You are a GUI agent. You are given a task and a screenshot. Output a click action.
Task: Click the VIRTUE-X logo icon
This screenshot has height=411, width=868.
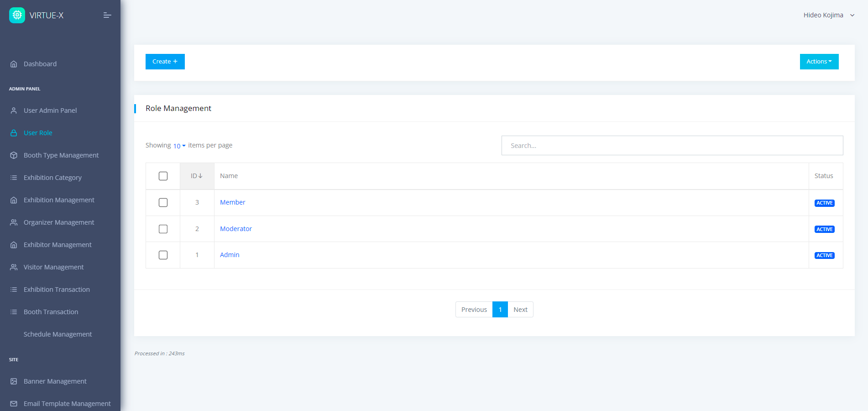click(17, 15)
